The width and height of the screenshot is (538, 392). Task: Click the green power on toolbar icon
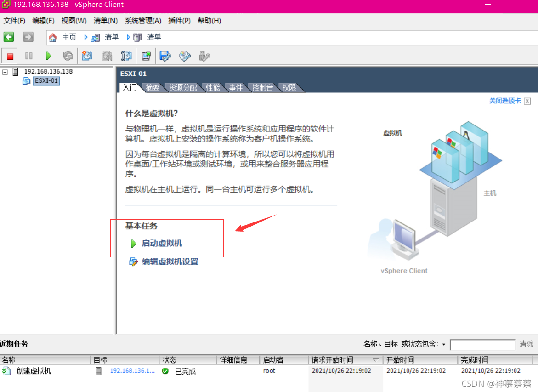tap(48, 56)
